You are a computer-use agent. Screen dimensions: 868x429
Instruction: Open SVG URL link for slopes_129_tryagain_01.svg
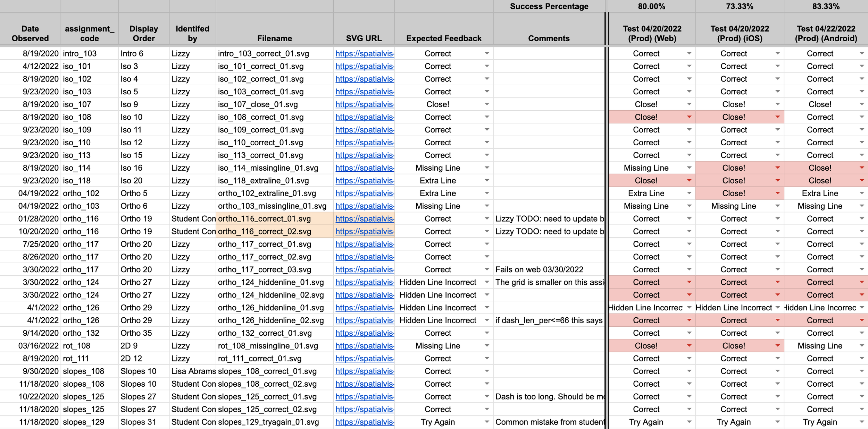[365, 422]
